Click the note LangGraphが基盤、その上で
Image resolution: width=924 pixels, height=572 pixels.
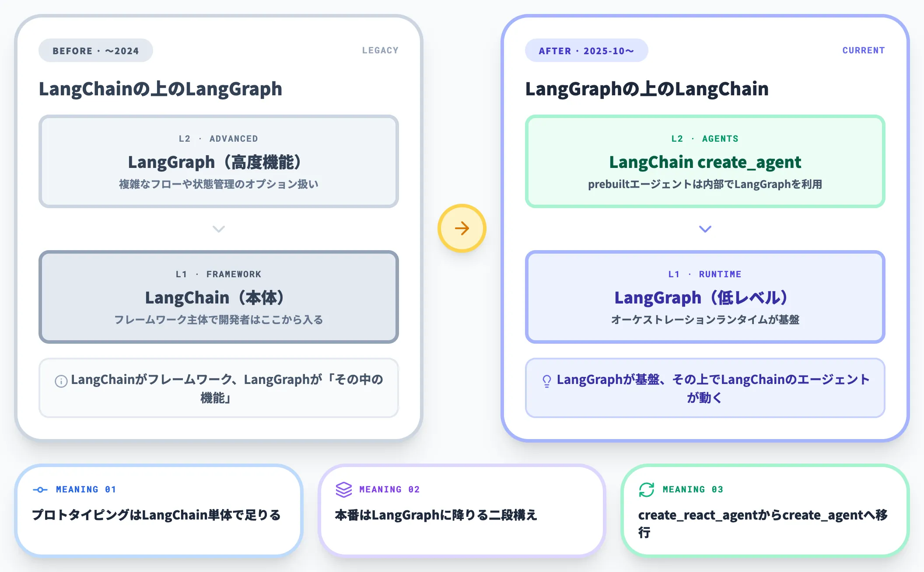coord(705,388)
